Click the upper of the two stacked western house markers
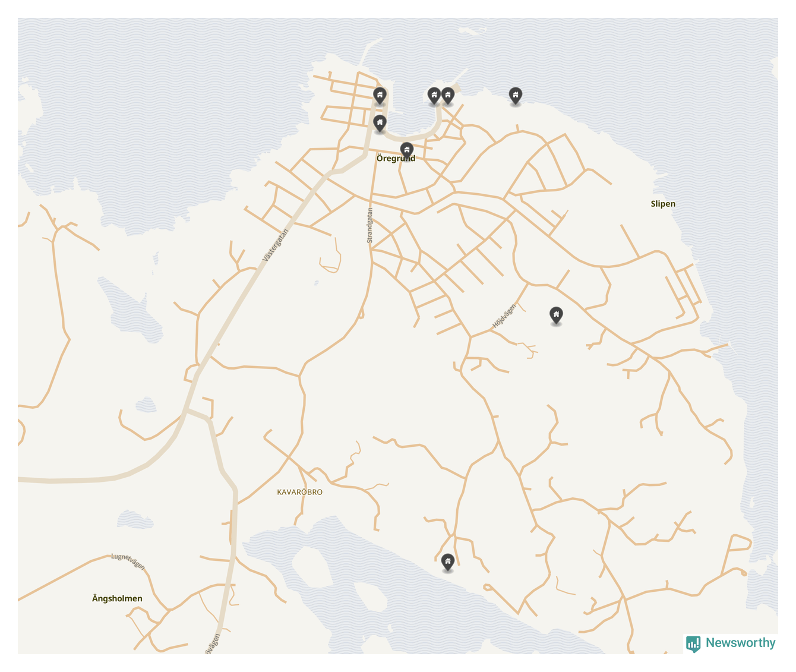Image resolution: width=796 pixels, height=672 pixels. (380, 94)
